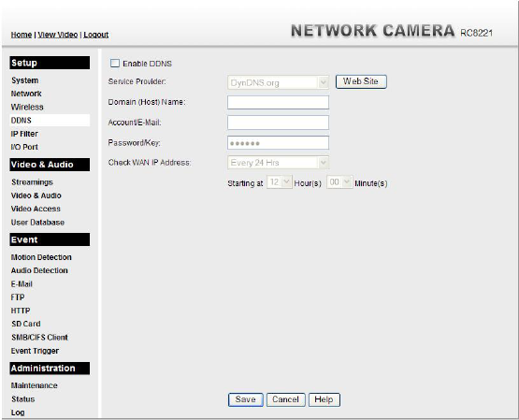Open the Service Provider dropdown
The image size is (519, 420).
[278, 82]
